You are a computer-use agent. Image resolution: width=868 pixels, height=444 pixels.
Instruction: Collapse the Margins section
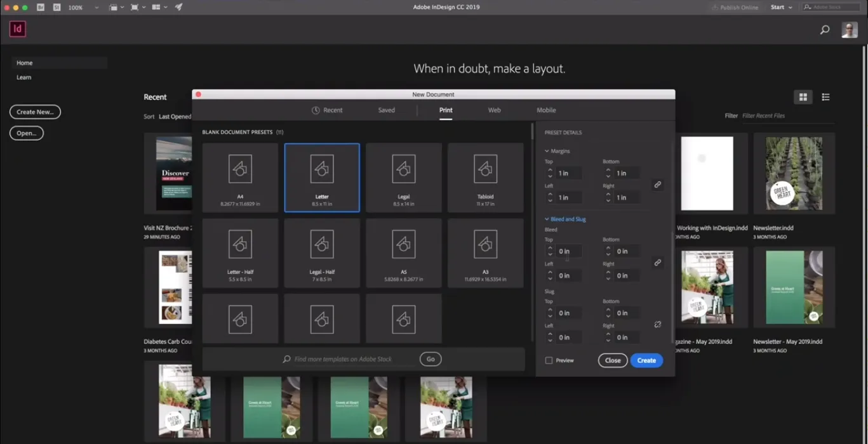tap(547, 151)
